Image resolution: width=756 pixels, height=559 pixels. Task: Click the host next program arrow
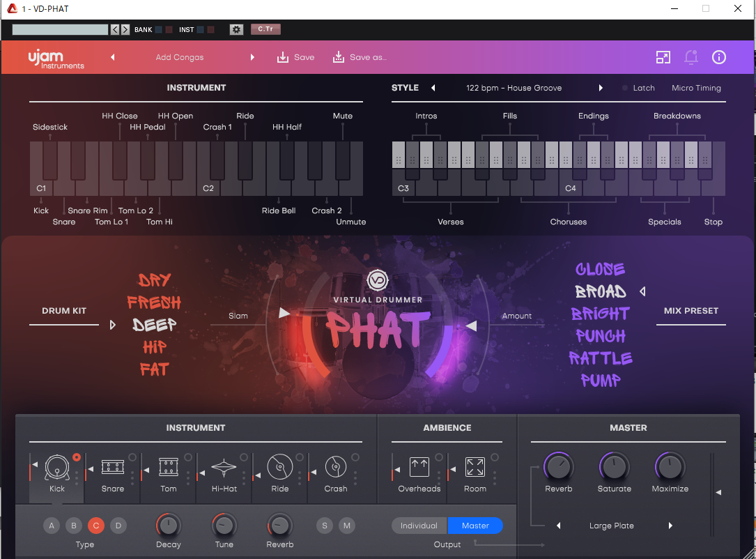tap(125, 29)
